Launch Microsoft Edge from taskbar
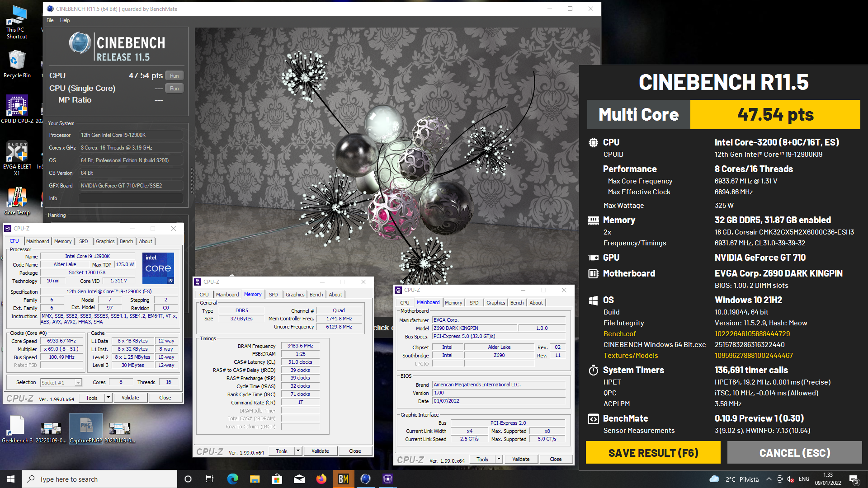This screenshot has height=488, width=868. pyautogui.click(x=232, y=479)
